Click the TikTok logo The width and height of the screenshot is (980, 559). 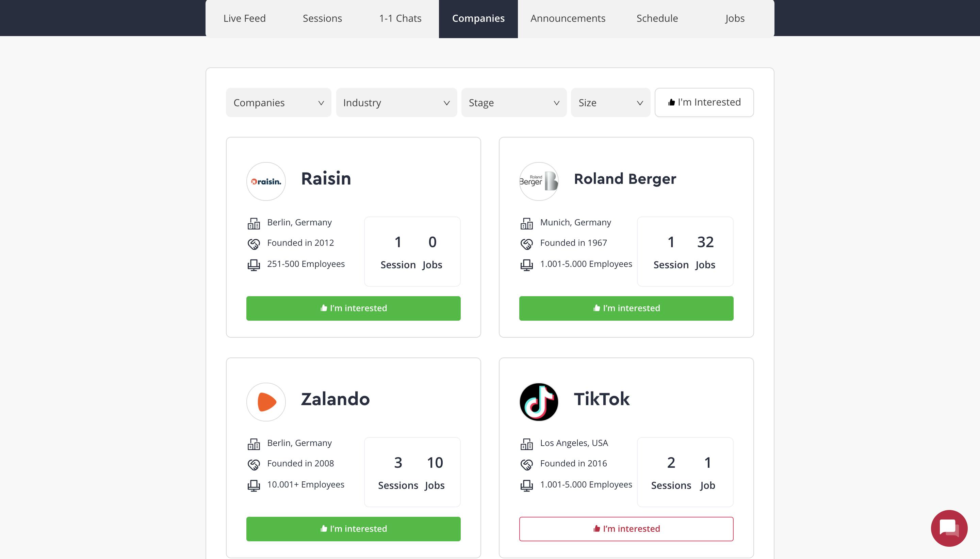(x=539, y=402)
